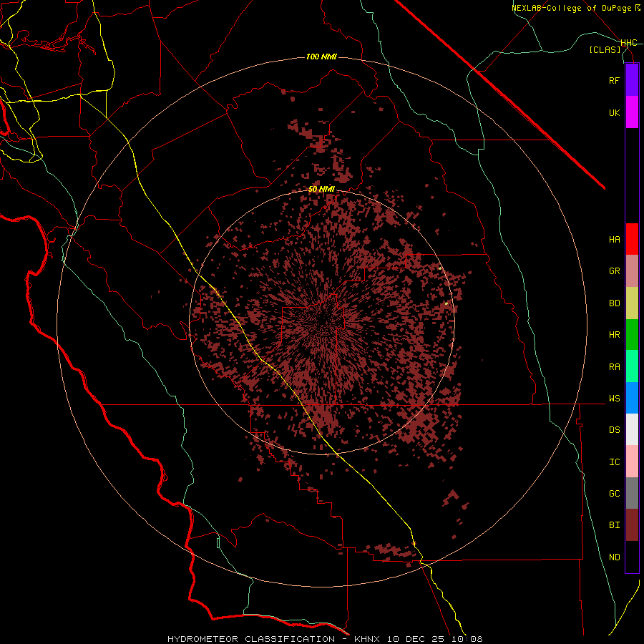The height and width of the screenshot is (644, 644).
Task: Click the ND black legend swatch
Action: point(632,557)
